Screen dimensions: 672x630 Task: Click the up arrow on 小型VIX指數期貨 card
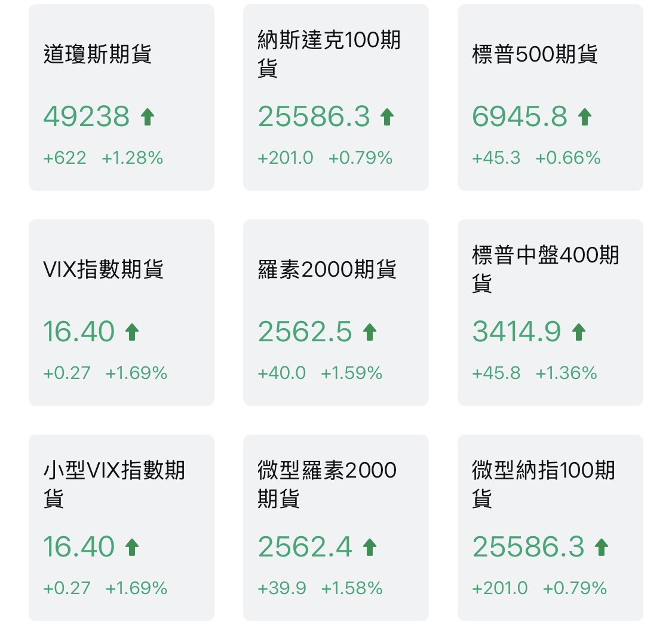tap(133, 546)
